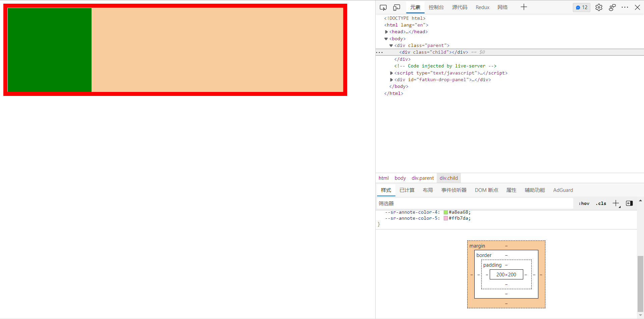
Task: Toggle the computed styles sidebar icon
Action: pos(629,203)
